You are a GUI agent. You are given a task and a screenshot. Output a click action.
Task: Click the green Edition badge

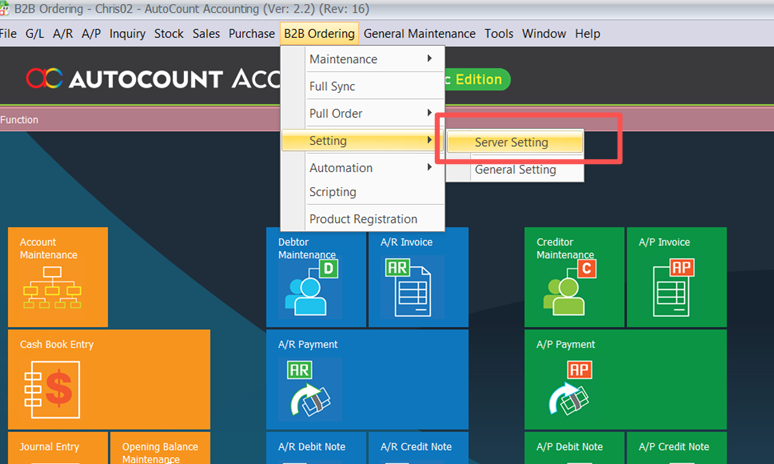coord(477,79)
